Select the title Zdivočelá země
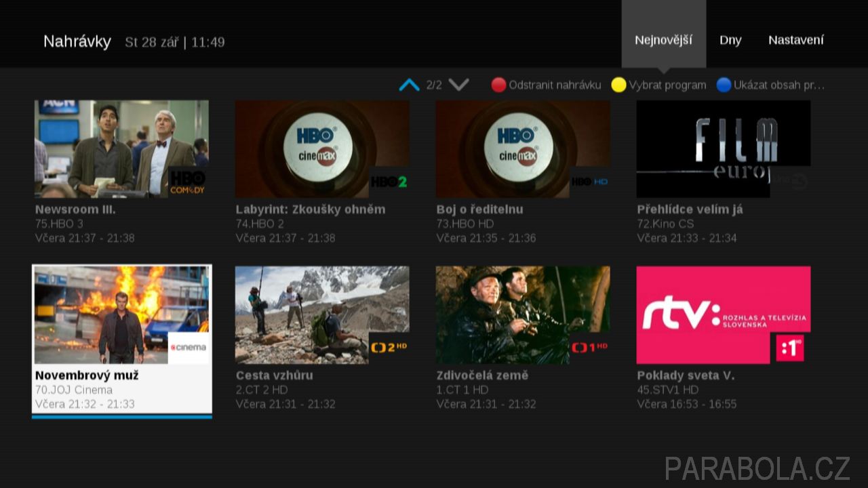 click(482, 375)
